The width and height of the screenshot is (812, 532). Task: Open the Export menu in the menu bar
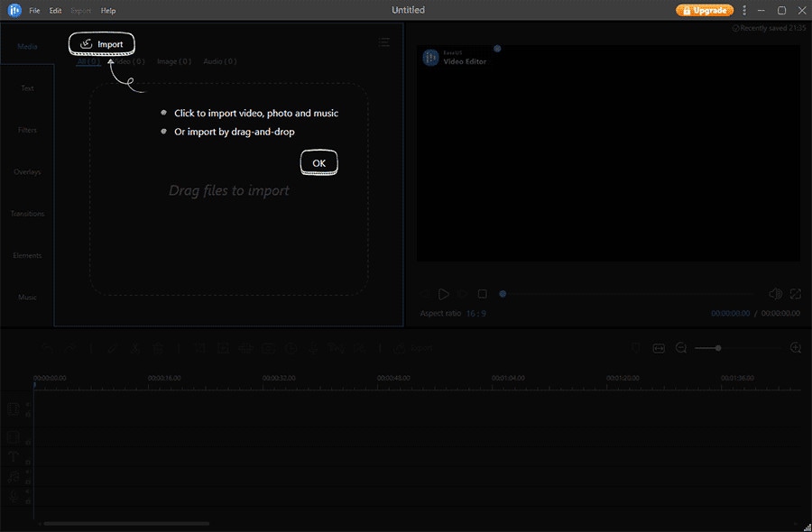[x=81, y=10]
